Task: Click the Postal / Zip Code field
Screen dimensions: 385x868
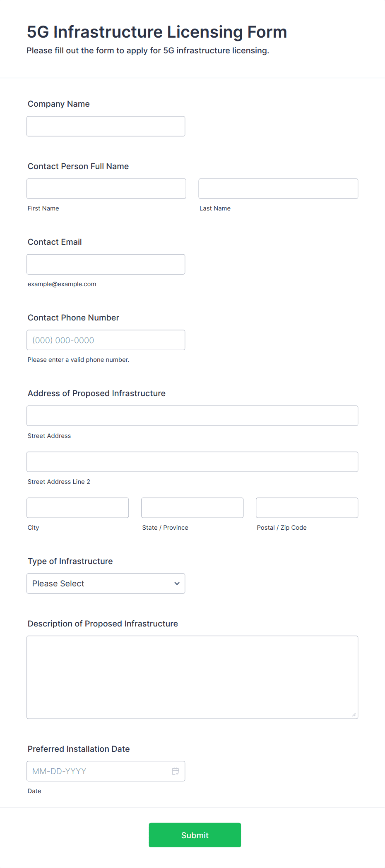Action: (307, 508)
